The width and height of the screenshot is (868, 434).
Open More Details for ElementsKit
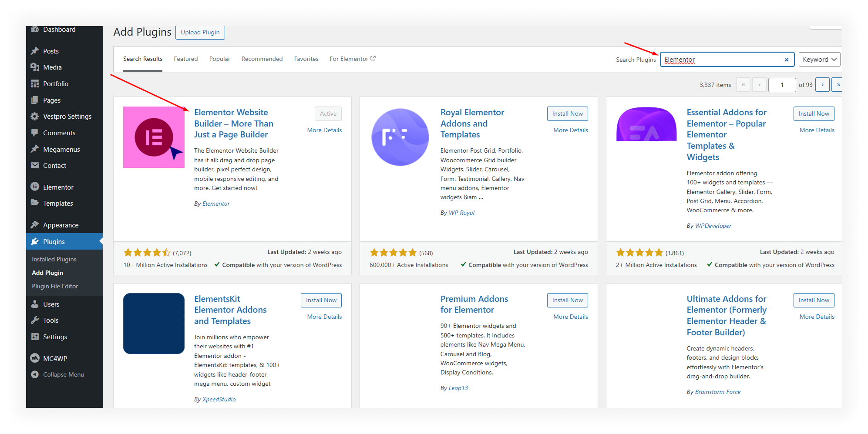324,317
